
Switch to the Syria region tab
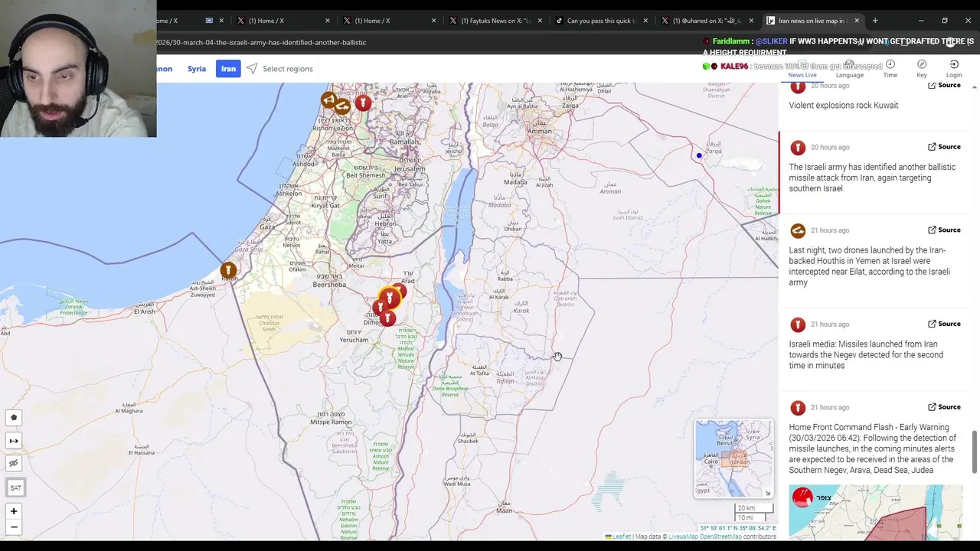(197, 69)
